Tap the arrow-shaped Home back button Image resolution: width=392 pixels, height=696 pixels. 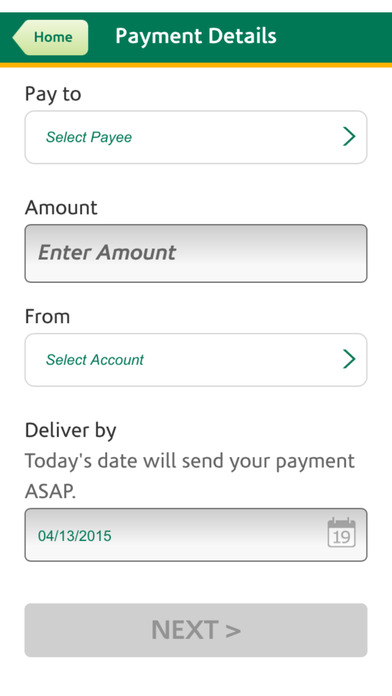coord(50,37)
